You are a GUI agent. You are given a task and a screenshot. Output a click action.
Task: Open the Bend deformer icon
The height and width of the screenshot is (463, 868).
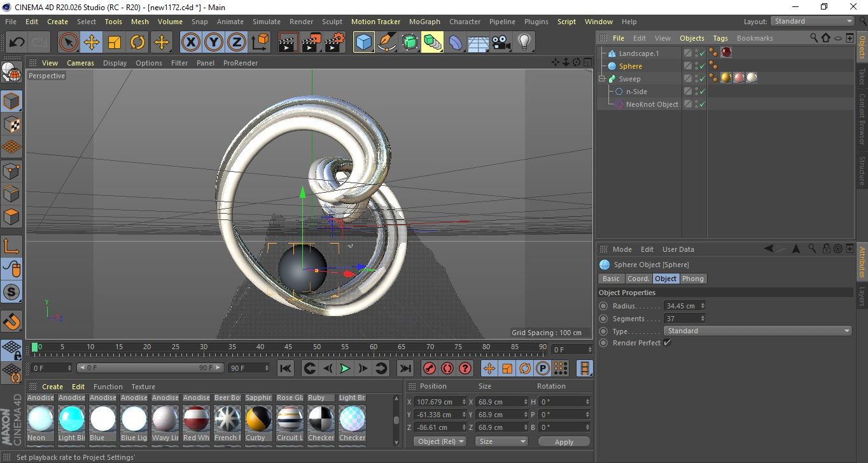[x=456, y=43]
